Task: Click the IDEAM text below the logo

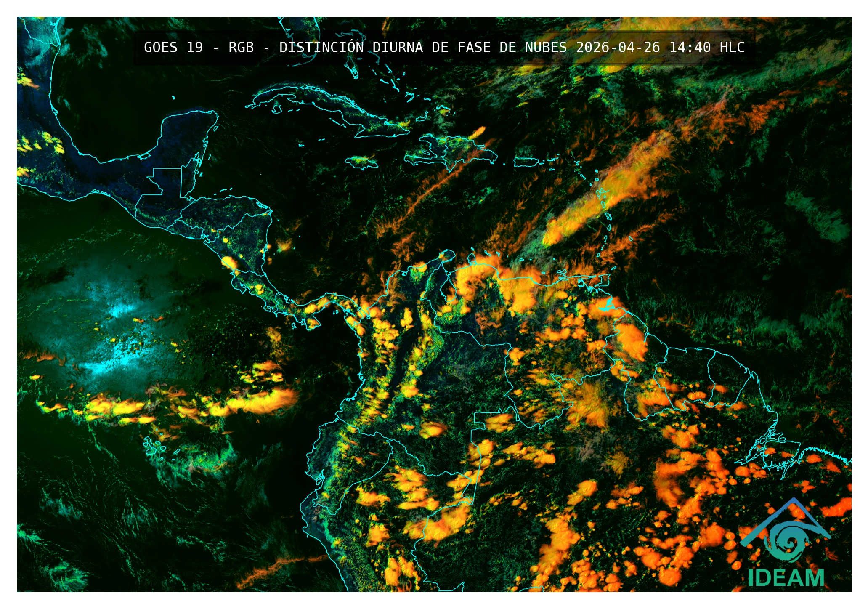Action: click(786, 578)
